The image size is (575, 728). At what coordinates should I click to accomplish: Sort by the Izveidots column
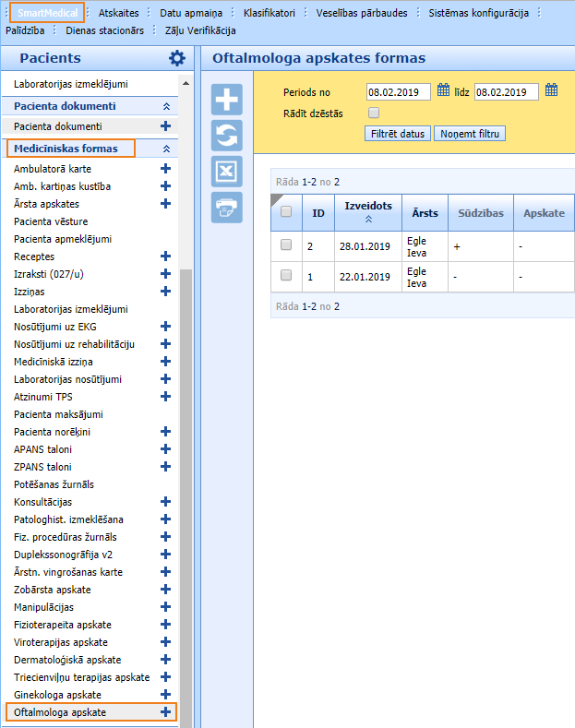click(x=367, y=211)
